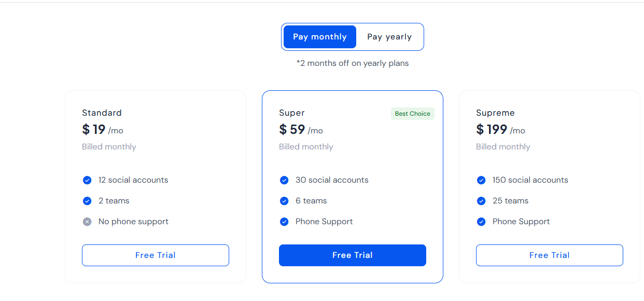The width and height of the screenshot is (644, 301).
Task: Click the gray X icon for No phone support
Action: [x=87, y=222]
